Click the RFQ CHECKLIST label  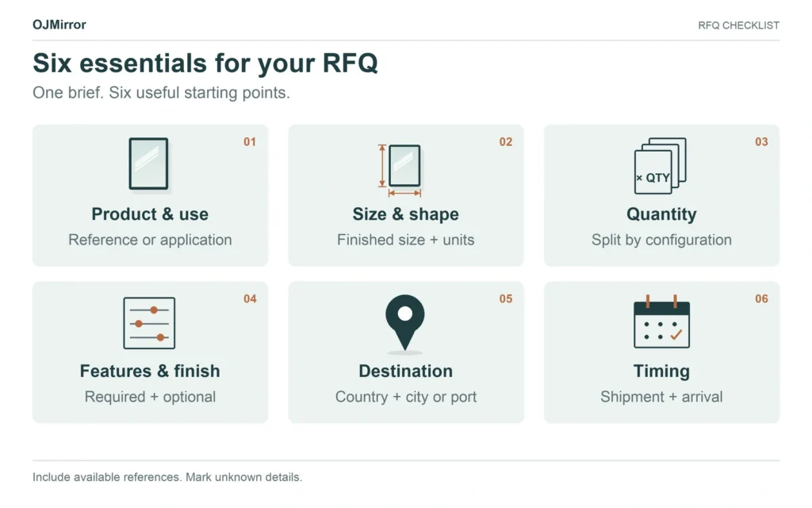pyautogui.click(x=738, y=25)
